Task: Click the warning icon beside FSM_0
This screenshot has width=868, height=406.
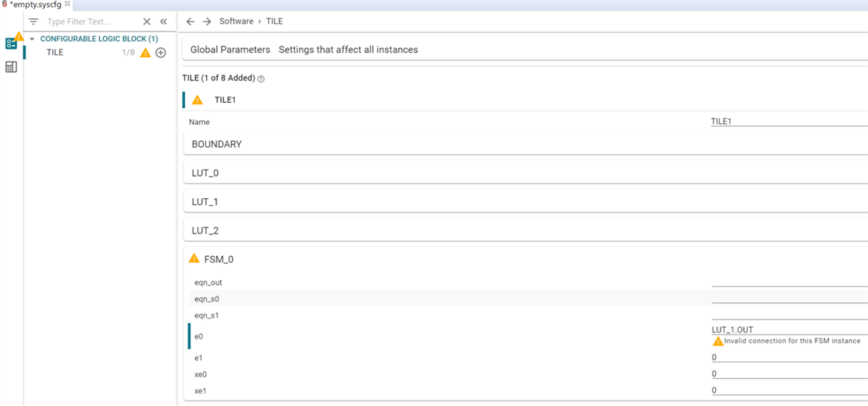Action: (x=194, y=259)
